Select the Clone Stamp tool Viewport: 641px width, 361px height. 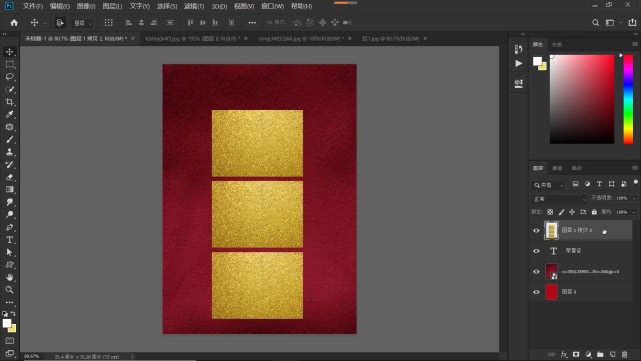point(9,152)
